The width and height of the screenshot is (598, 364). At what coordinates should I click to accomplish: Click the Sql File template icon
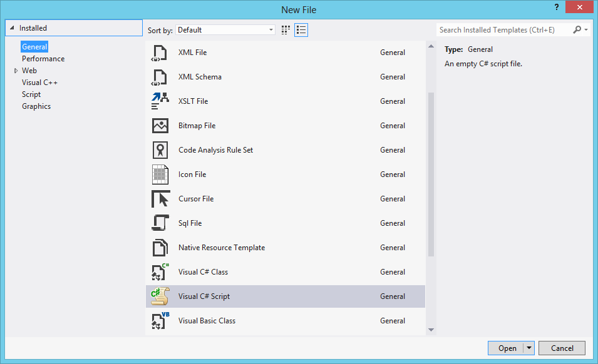click(160, 223)
